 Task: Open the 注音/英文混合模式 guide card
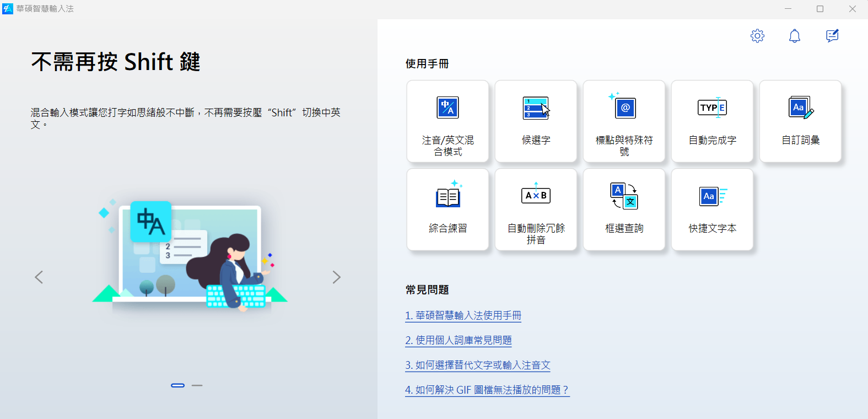point(448,121)
